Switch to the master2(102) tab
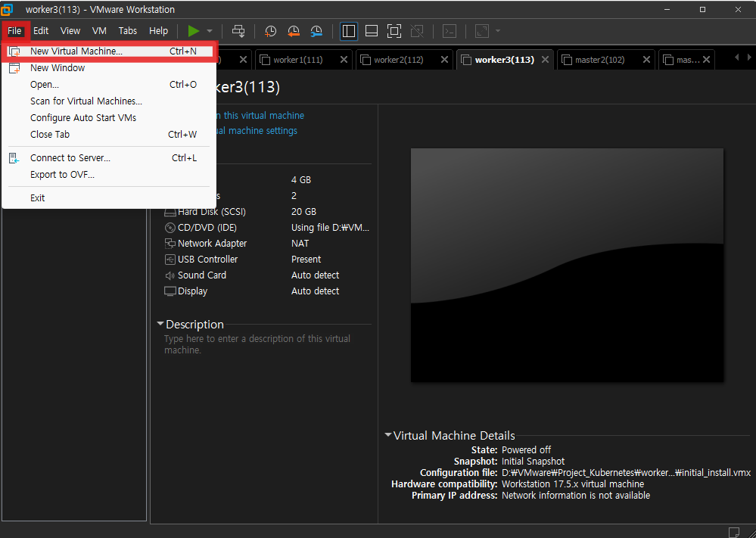 [x=605, y=60]
